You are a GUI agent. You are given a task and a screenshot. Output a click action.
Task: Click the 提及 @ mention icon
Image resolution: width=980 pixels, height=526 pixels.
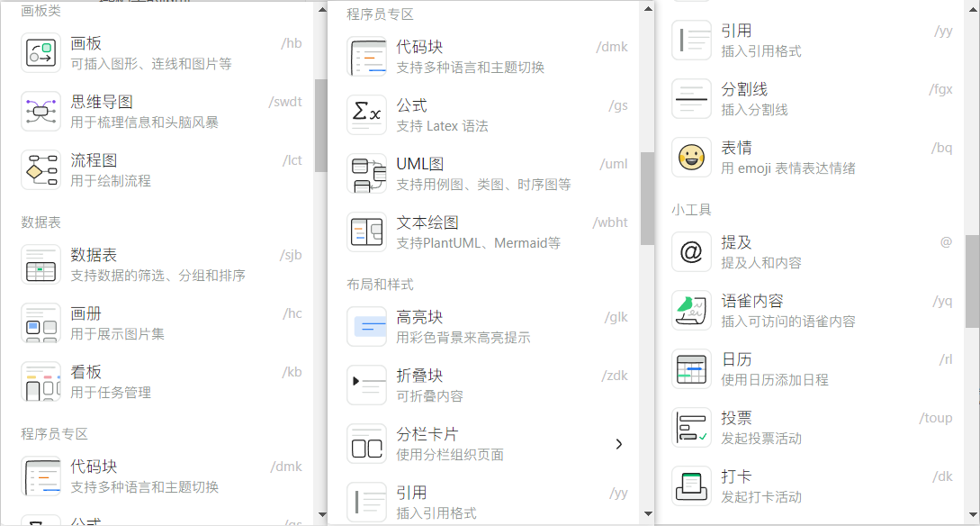coord(691,252)
